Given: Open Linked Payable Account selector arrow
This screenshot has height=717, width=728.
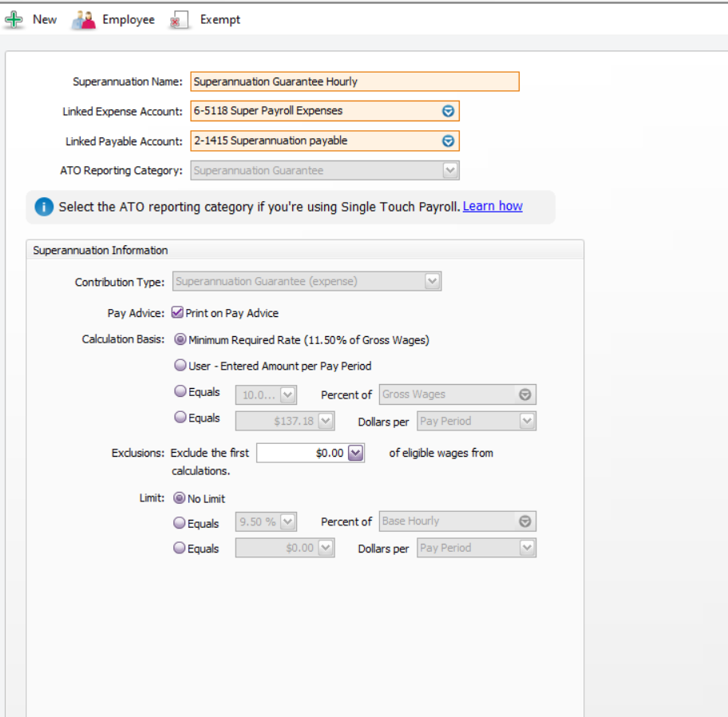Looking at the screenshot, I should (x=448, y=141).
